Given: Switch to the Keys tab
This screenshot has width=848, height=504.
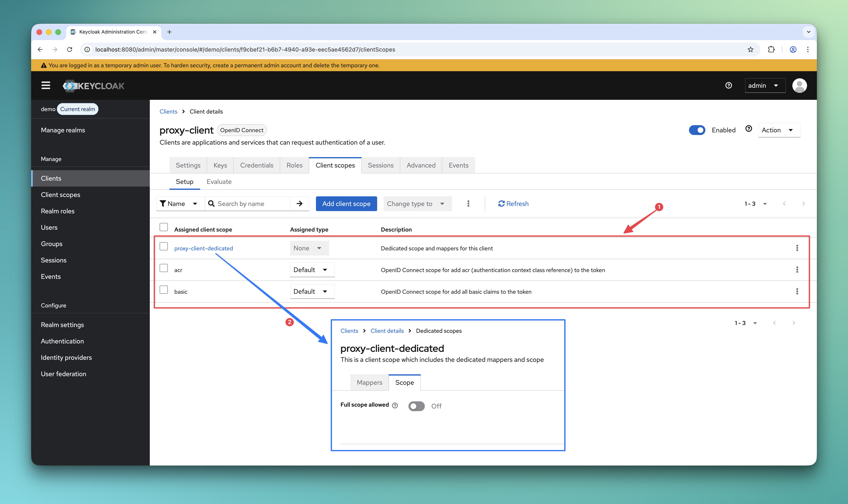Looking at the screenshot, I should click(x=220, y=165).
